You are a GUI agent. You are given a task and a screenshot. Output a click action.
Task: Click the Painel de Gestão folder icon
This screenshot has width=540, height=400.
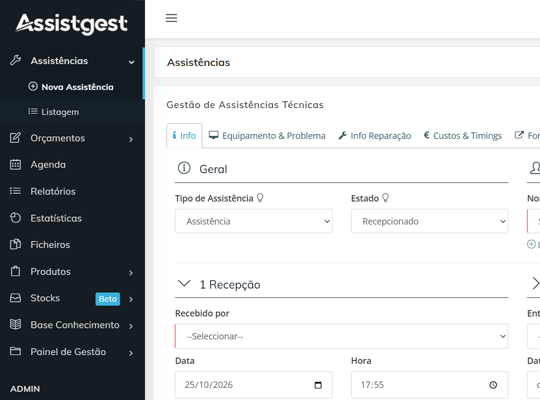point(15,351)
